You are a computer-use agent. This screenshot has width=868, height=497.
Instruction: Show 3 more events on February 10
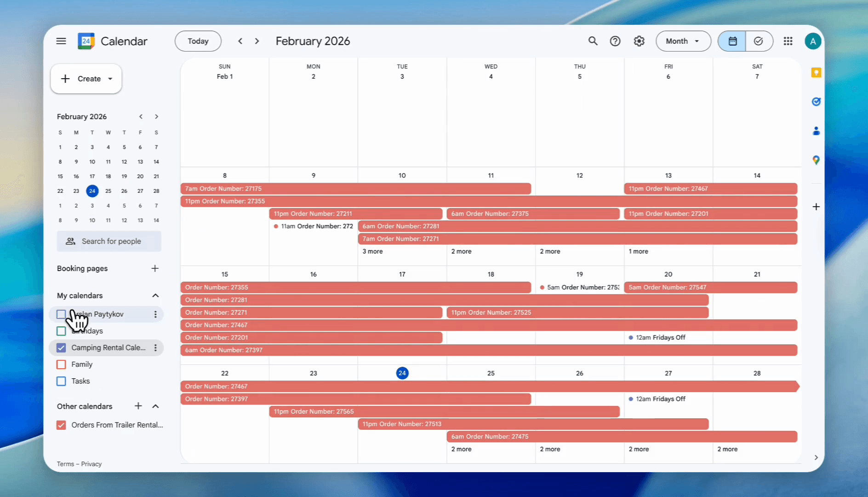tap(372, 251)
